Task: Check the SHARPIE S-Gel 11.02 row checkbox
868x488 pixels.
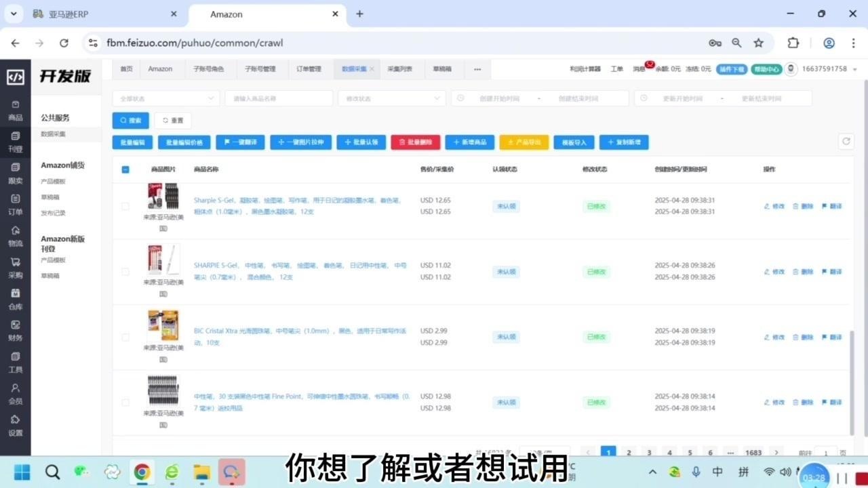Action: coord(125,271)
